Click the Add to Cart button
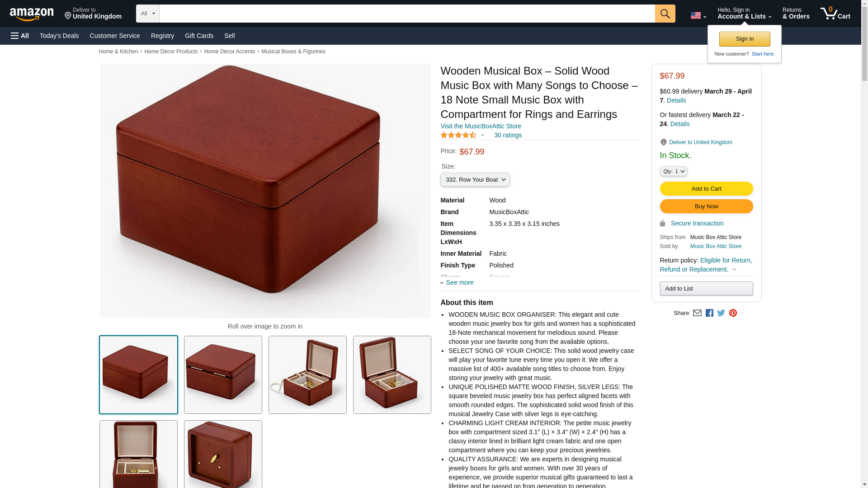 pos(706,188)
